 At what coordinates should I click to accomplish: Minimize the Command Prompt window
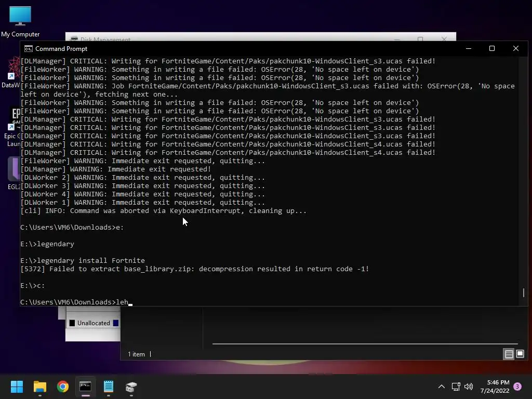(469, 48)
